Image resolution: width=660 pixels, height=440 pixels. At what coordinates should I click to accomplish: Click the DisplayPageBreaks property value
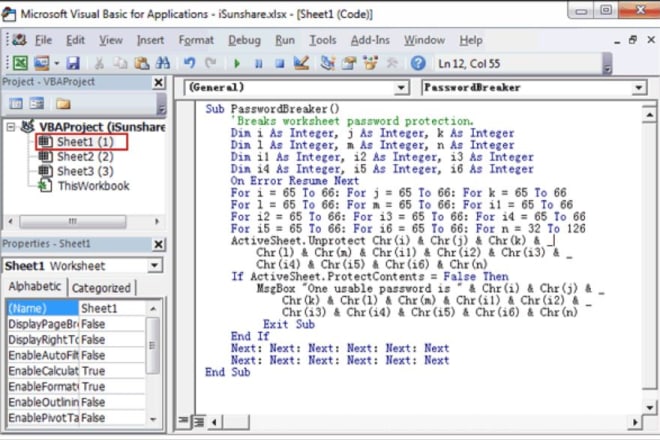click(112, 324)
